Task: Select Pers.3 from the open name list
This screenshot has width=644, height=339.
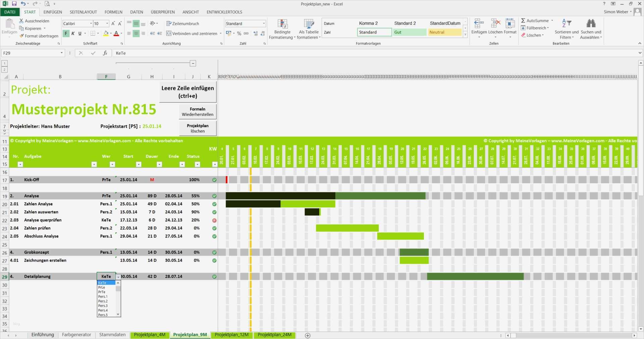Action: pyautogui.click(x=103, y=306)
